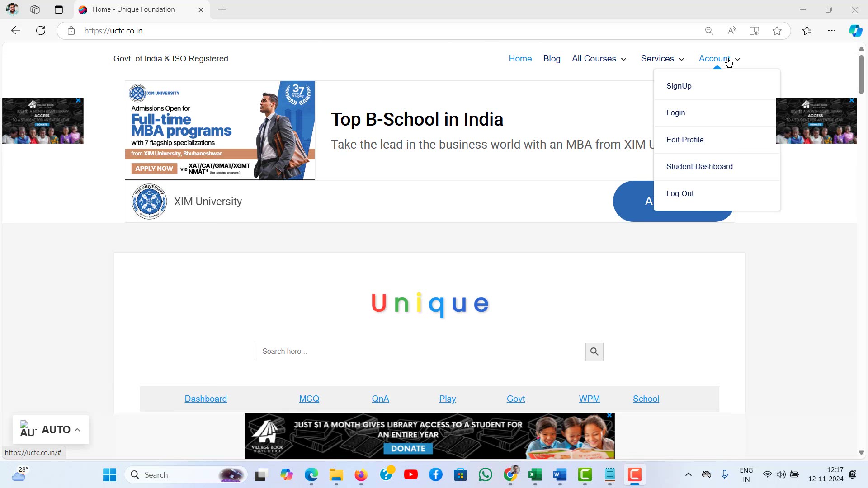The width and height of the screenshot is (868, 488).
Task: Click the search magnifier button on site
Action: tap(594, 352)
